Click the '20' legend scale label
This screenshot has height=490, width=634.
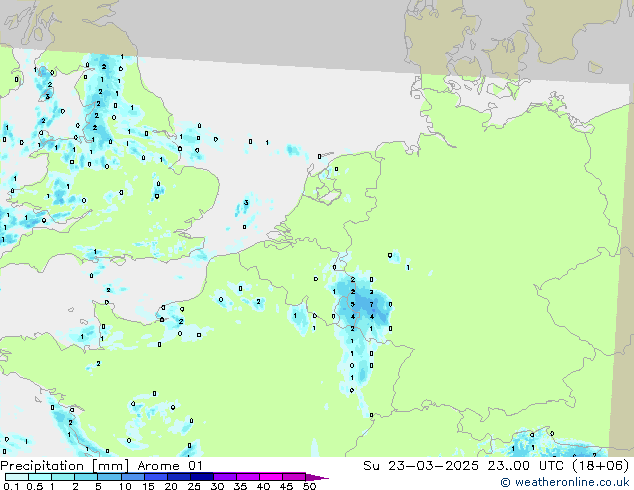(x=171, y=486)
